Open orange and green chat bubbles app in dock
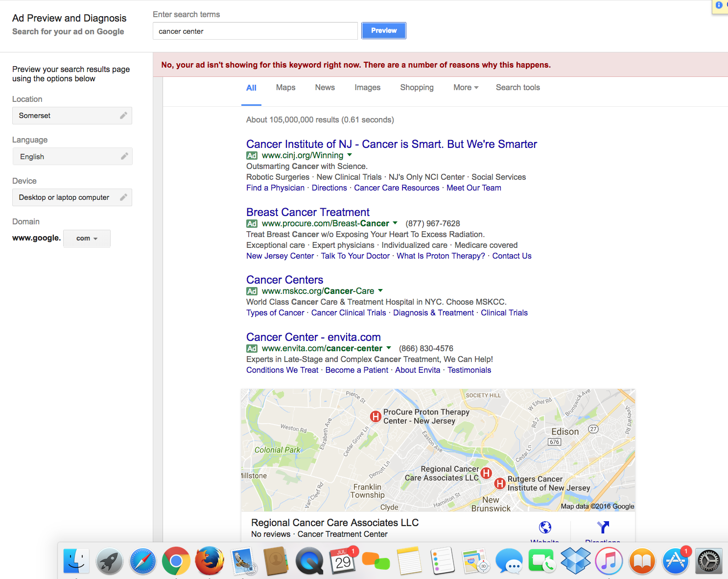 coord(376,561)
